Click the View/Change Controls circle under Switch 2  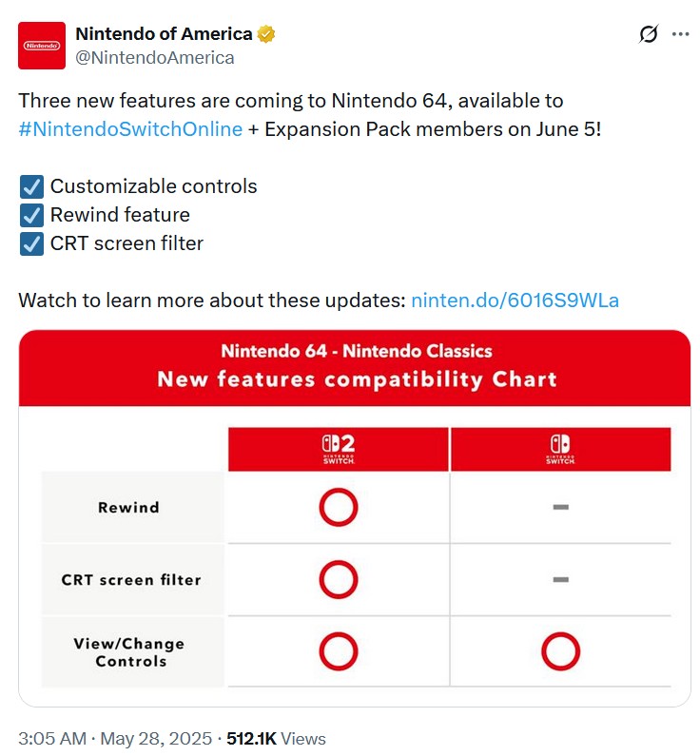coord(339,651)
